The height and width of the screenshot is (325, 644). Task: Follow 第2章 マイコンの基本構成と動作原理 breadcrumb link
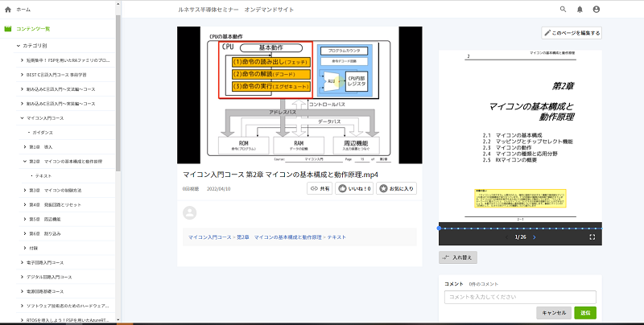(x=279, y=237)
